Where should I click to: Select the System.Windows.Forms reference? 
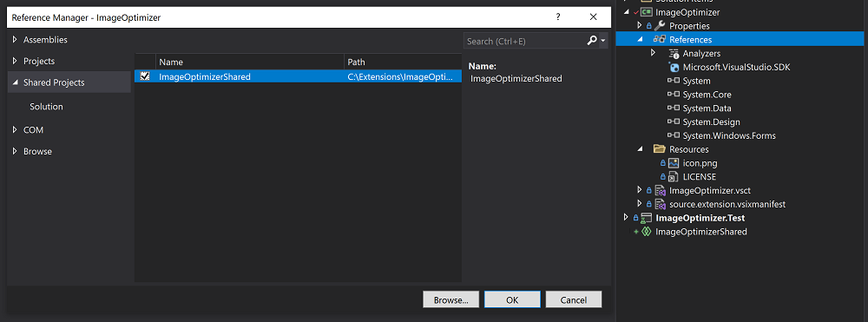pos(729,135)
